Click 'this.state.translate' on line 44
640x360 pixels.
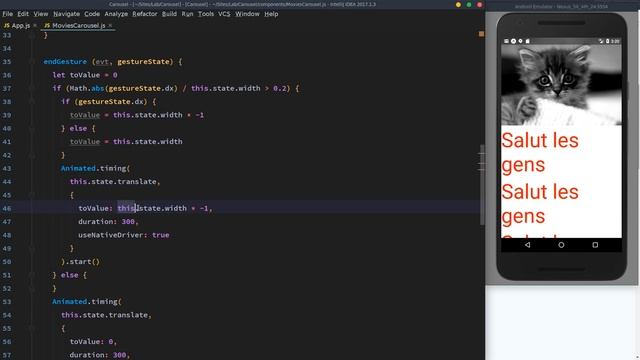click(113, 182)
